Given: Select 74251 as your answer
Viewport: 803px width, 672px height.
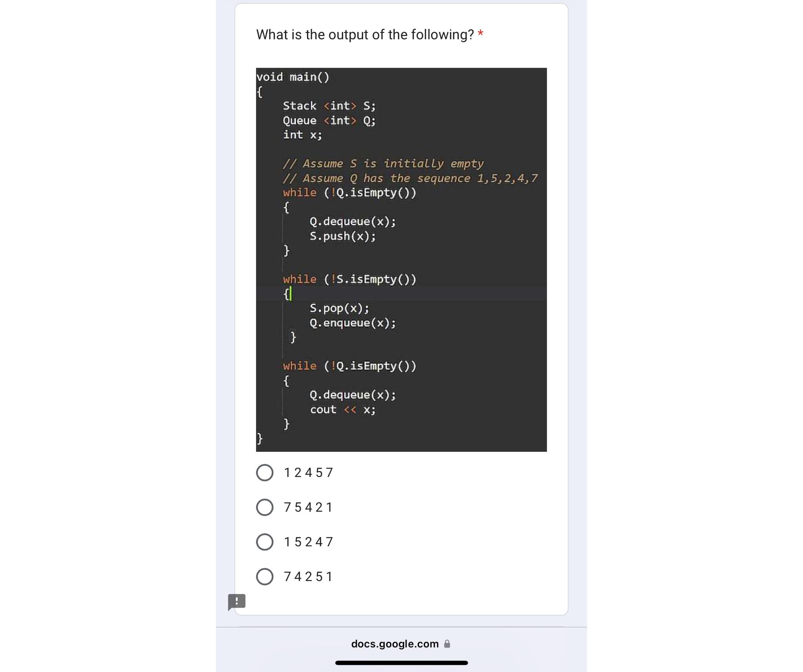Looking at the screenshot, I should (x=265, y=576).
